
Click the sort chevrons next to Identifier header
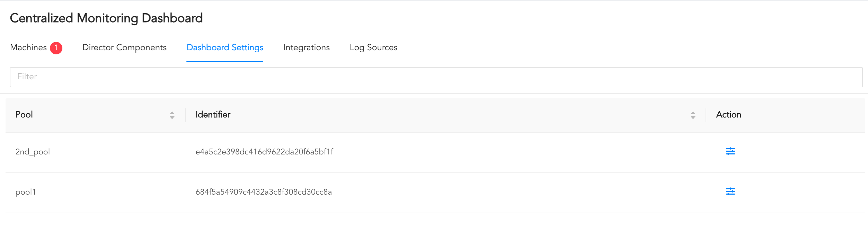pyautogui.click(x=693, y=115)
